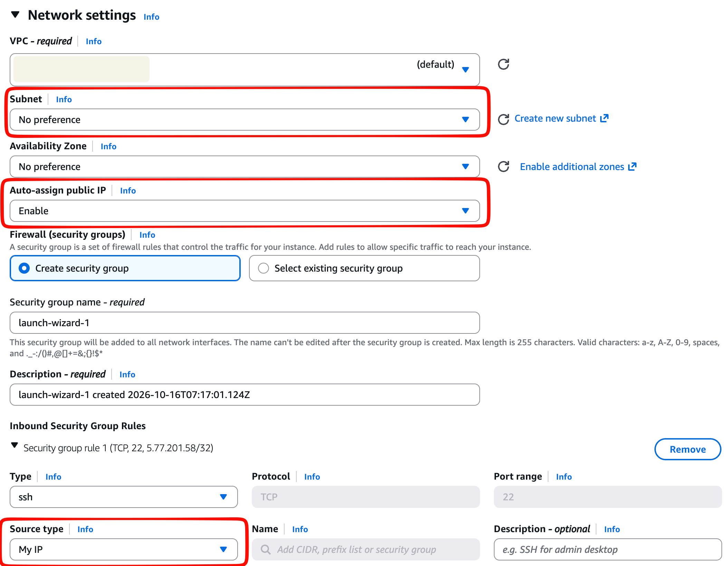The image size is (728, 566).
Task: Open Info next to Availability Zone
Action: pos(108,147)
